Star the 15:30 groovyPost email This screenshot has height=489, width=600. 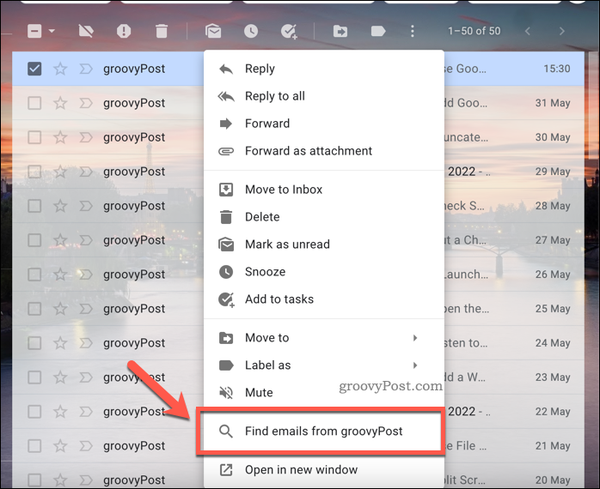(60, 69)
